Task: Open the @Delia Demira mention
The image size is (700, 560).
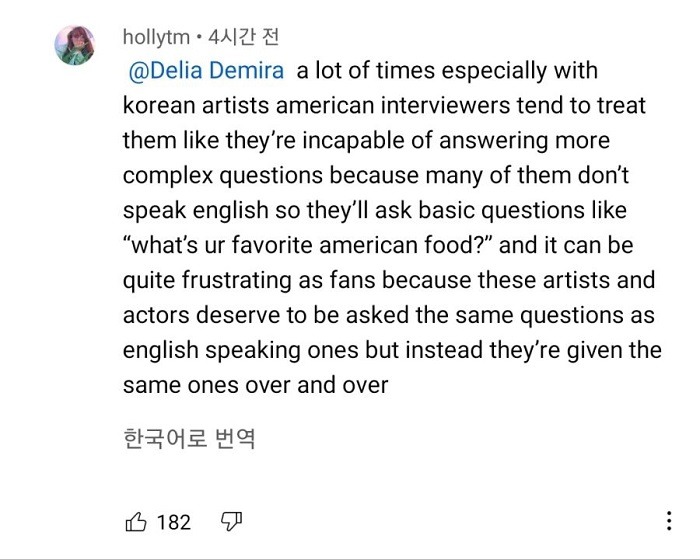Action: 206,71
